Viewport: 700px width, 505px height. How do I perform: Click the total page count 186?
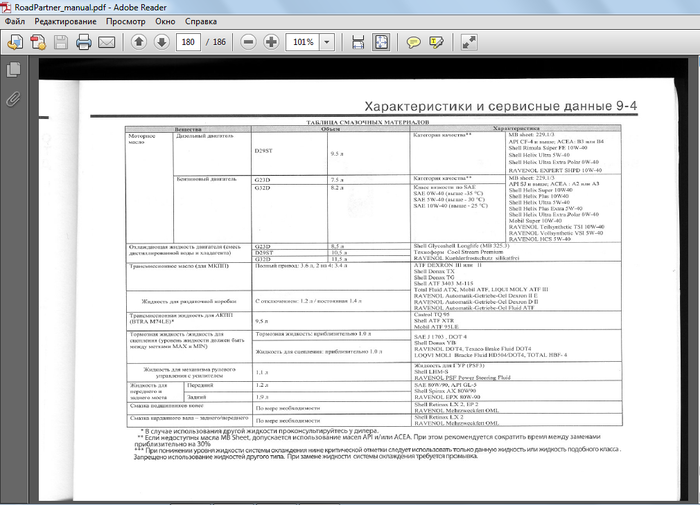pos(219,42)
